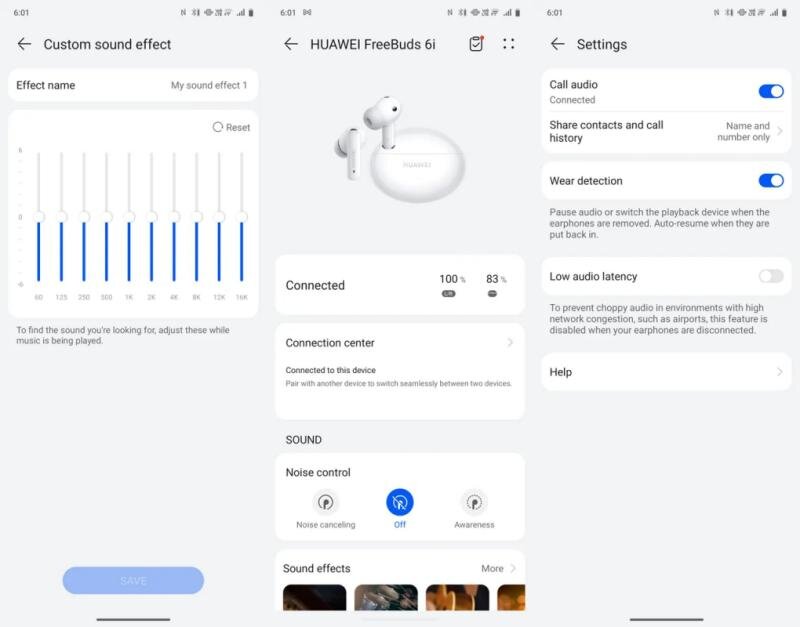800x627 pixels.
Task: Go back from Custom sound effect screen
Action: point(24,44)
